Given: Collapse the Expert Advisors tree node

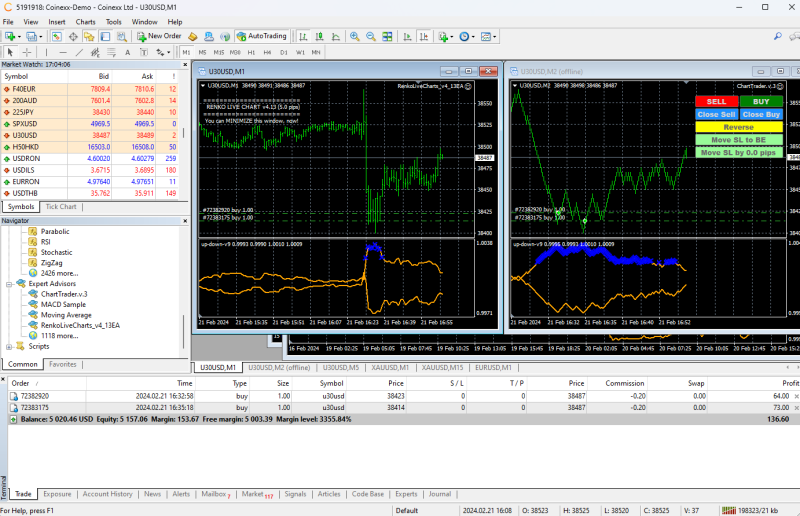Looking at the screenshot, I should coord(9,284).
